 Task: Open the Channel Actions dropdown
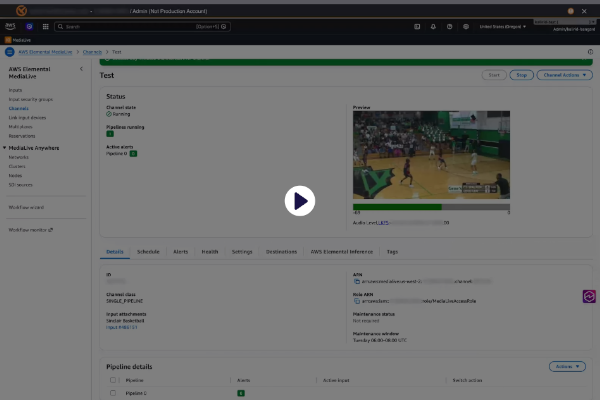click(x=565, y=75)
